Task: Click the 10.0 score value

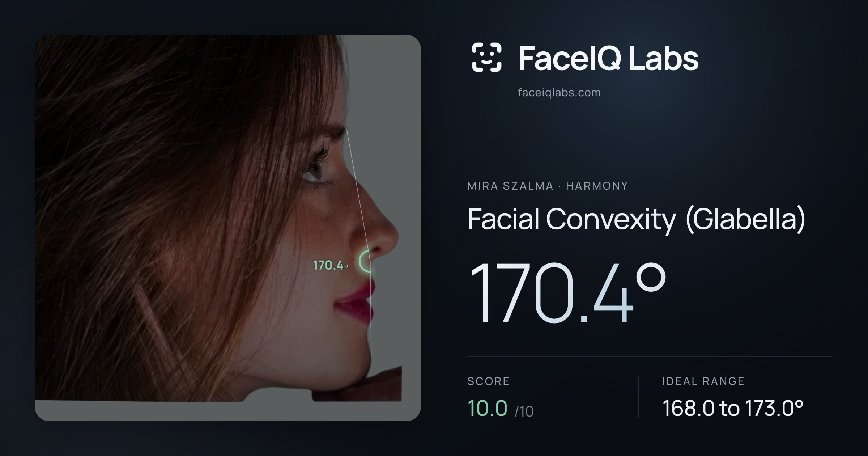Action: (487, 408)
